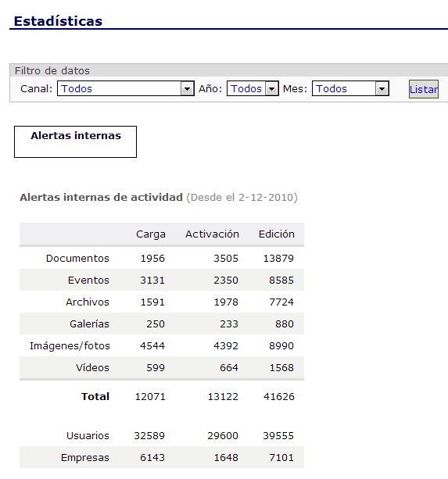The image size is (448, 479).
Task: Click Archivos Edición value 7724
Action: click(281, 302)
